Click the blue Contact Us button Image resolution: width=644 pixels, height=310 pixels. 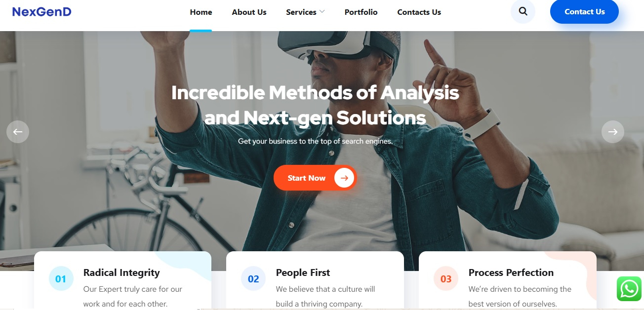coord(585,12)
